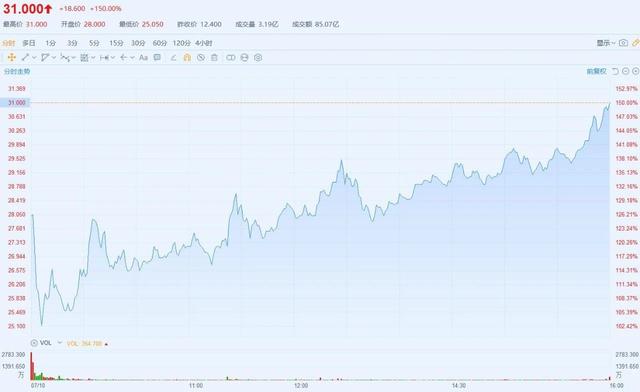Click the undo reset arrow icon

click(x=615, y=71)
